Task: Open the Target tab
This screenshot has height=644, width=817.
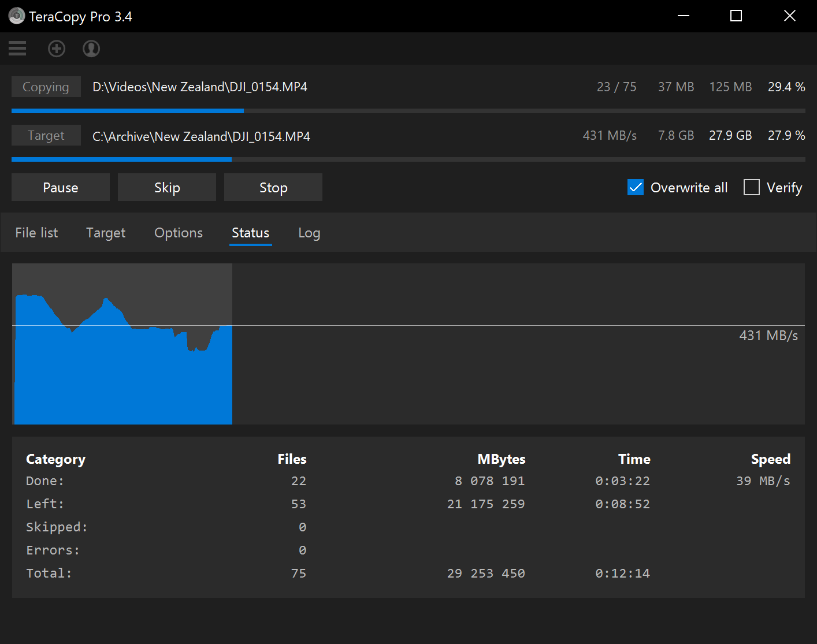Action: 106,233
